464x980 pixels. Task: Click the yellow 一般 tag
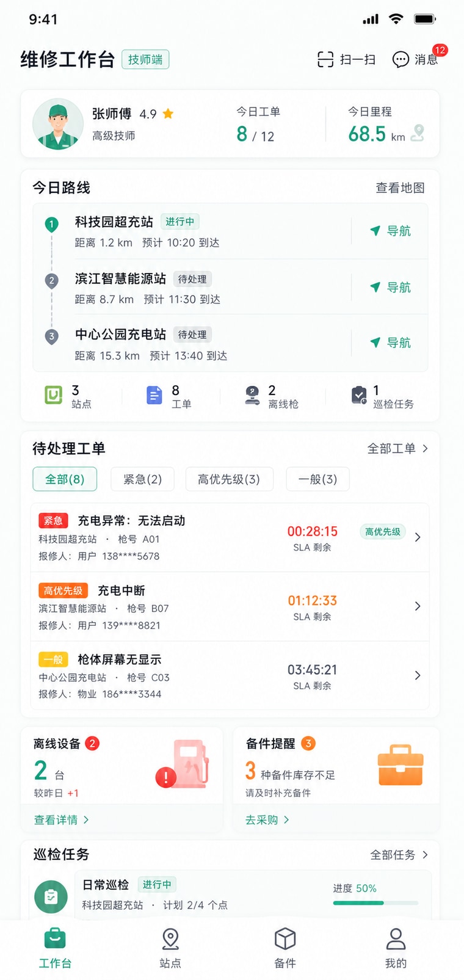pyautogui.click(x=53, y=659)
